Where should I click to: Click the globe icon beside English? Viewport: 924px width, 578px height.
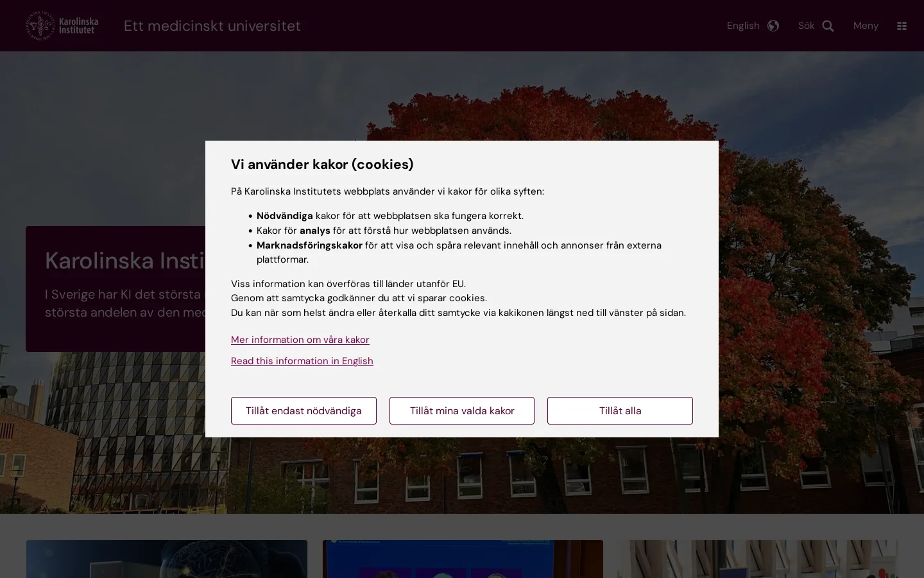[773, 26]
